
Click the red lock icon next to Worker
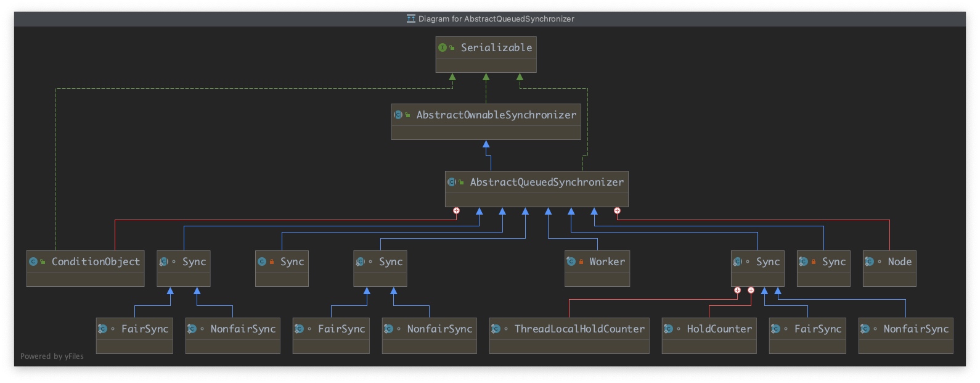click(x=581, y=262)
